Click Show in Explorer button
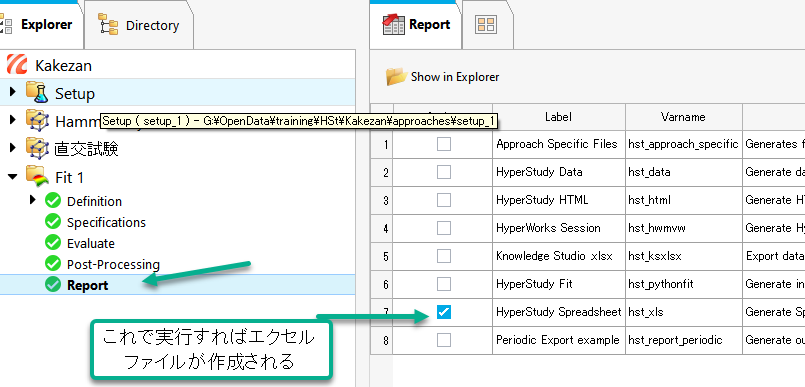805x387 pixels. point(443,77)
